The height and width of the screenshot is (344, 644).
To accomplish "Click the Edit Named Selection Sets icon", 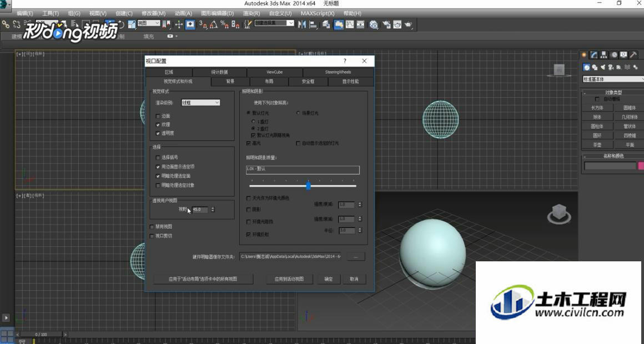I will (x=248, y=24).
